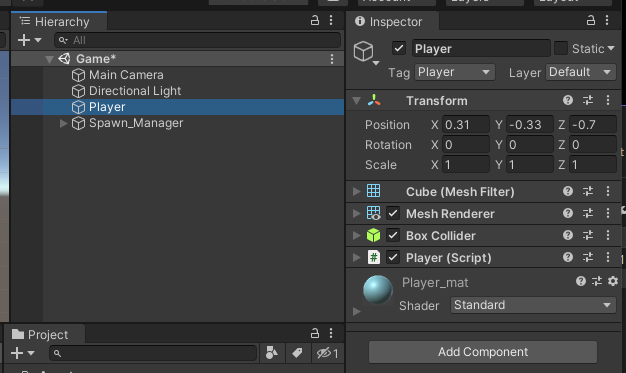Click the Project search field
The width and height of the screenshot is (626, 373).
click(x=153, y=353)
